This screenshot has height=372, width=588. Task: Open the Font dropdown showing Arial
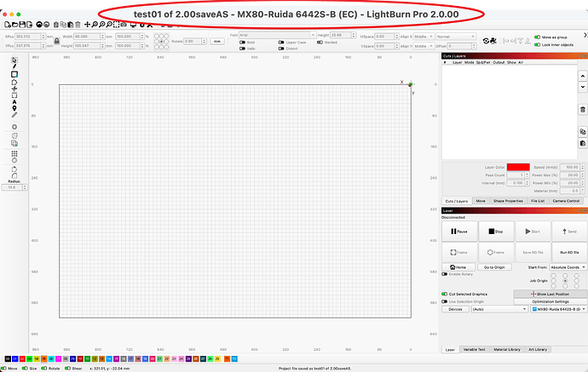coord(277,35)
